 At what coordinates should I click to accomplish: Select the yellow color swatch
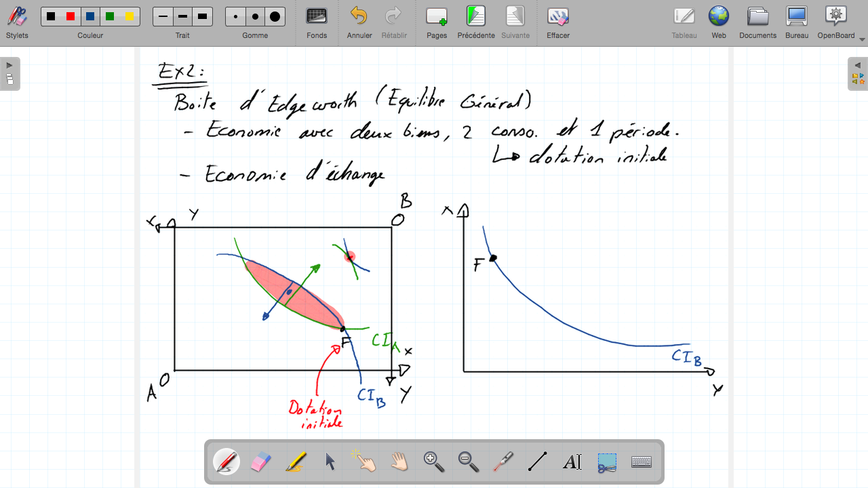[x=130, y=16]
